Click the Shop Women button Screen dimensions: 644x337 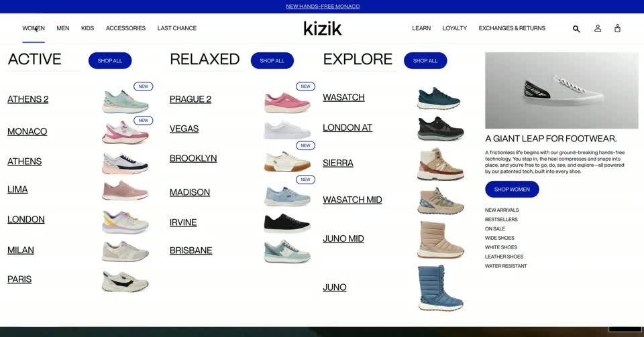click(512, 190)
